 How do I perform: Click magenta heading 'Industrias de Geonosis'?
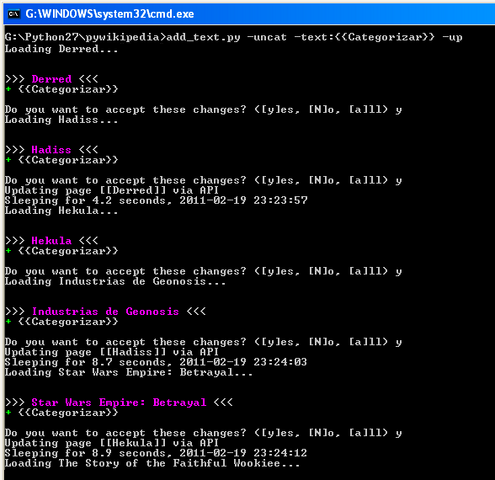[x=105, y=311]
